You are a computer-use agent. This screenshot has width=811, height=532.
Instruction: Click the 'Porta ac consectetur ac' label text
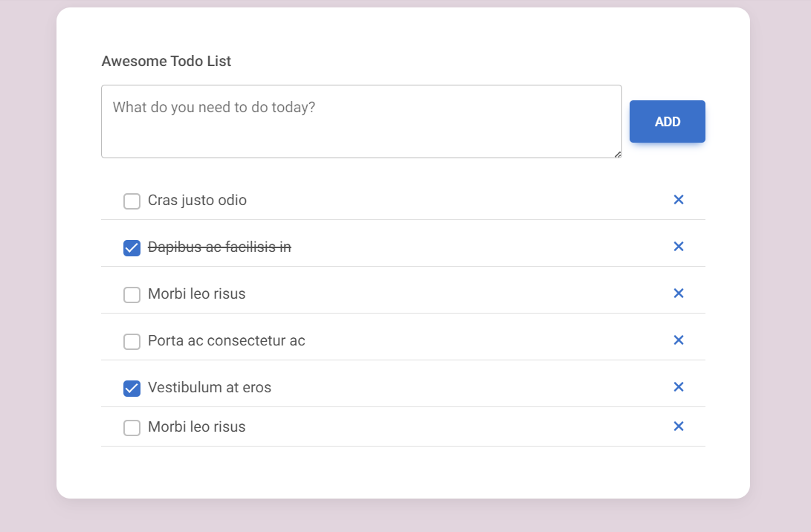(x=227, y=341)
